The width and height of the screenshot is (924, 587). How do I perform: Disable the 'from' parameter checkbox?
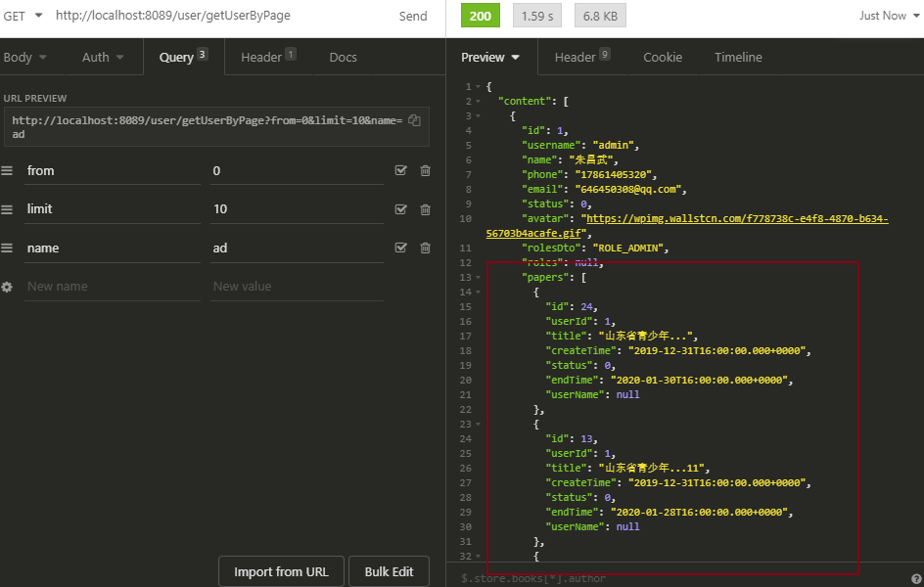tap(400, 171)
